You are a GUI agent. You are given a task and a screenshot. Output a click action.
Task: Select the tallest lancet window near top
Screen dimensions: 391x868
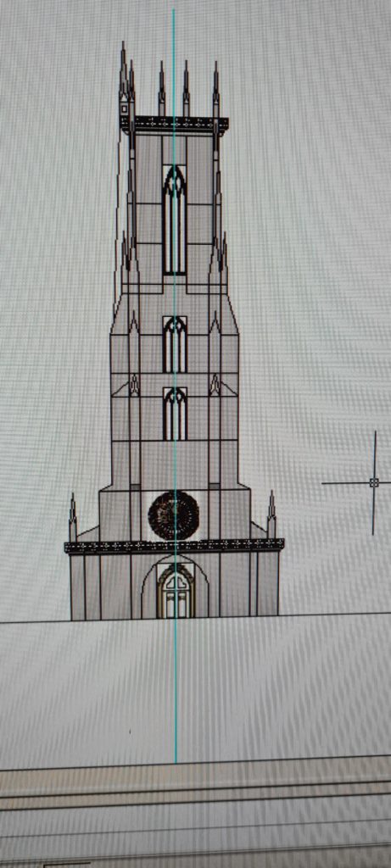175,220
